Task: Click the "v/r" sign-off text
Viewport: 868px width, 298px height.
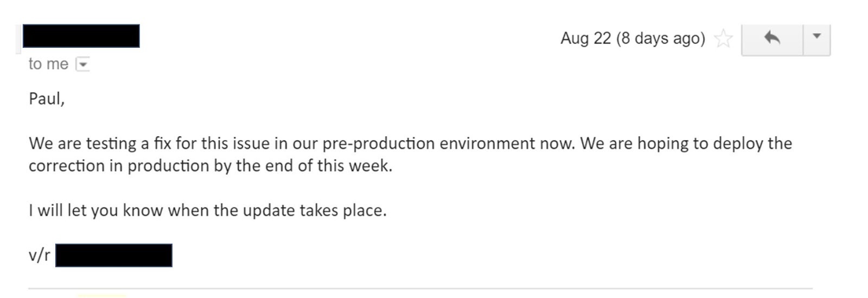Action: pyautogui.click(x=40, y=255)
